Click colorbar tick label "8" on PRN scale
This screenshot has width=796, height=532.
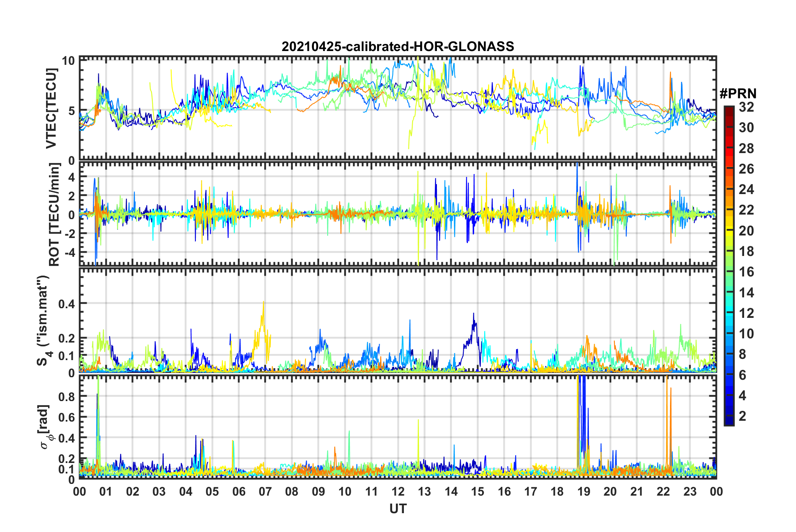742,354
